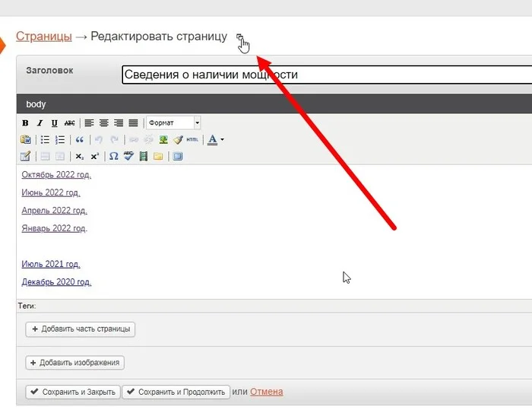The height and width of the screenshot is (410, 532).
Task: Click insert table icon
Action: [25, 156]
